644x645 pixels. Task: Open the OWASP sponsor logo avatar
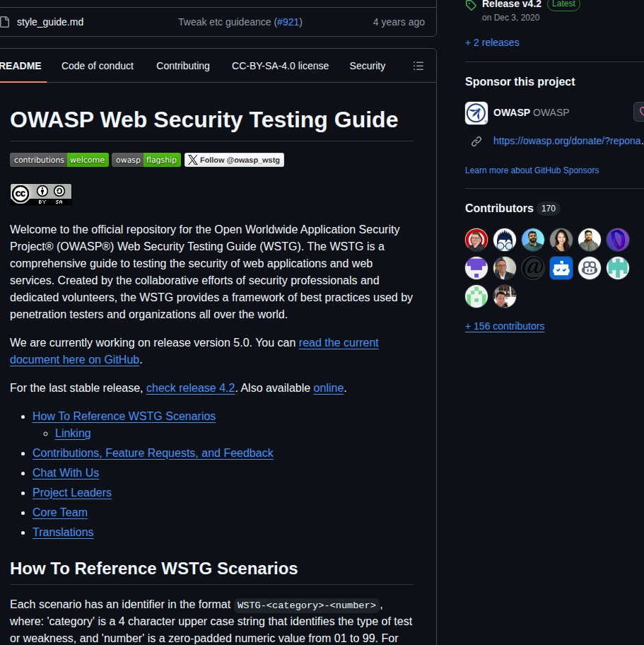coord(476,112)
